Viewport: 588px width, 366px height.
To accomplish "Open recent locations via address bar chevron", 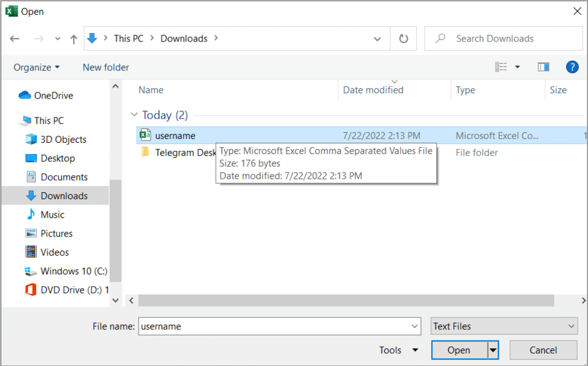I will (x=377, y=38).
